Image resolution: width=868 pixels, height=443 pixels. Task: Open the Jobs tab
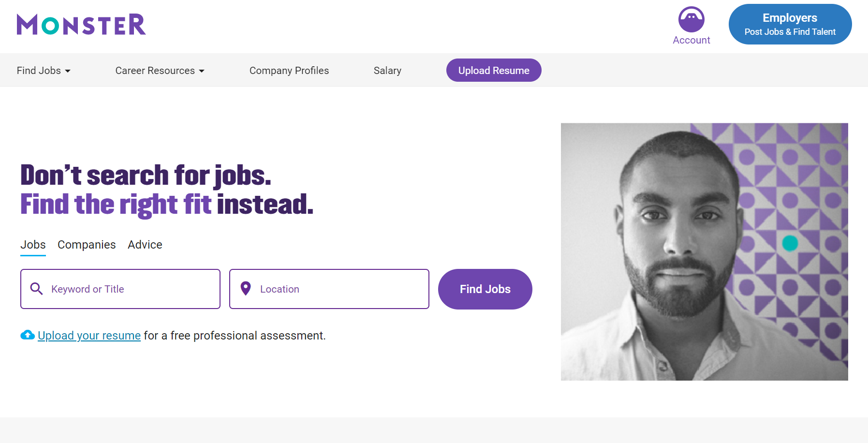(33, 245)
